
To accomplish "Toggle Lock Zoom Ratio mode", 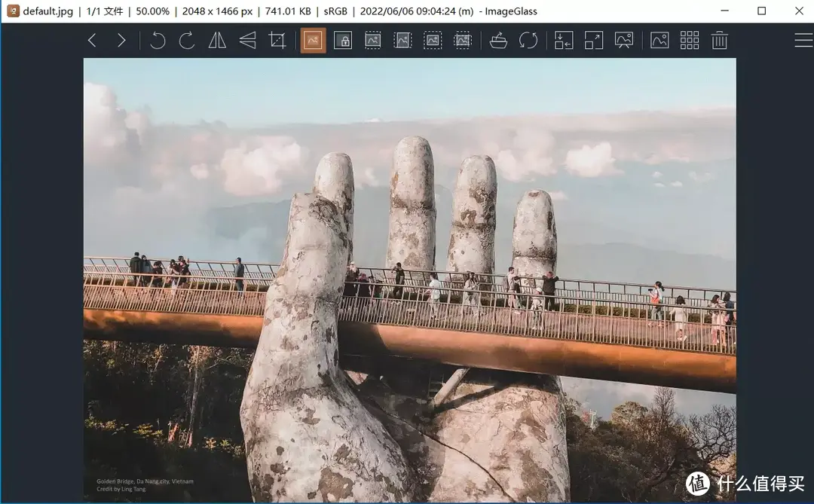I will pyautogui.click(x=343, y=41).
